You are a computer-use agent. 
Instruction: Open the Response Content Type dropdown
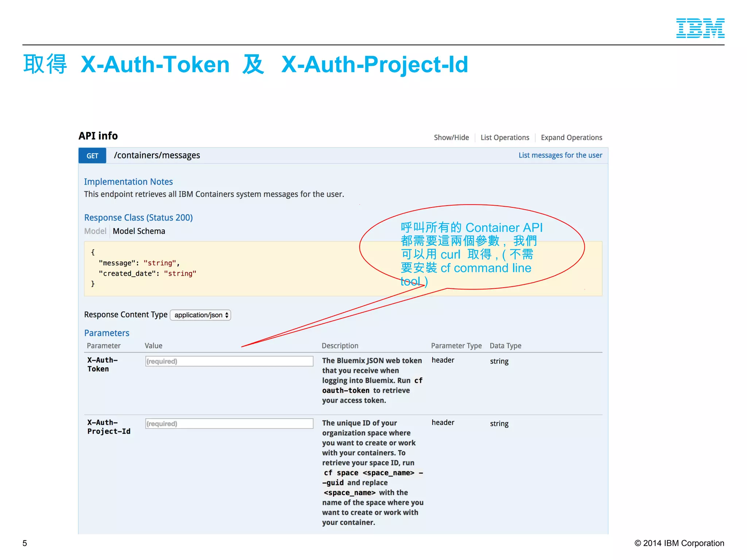(201, 315)
